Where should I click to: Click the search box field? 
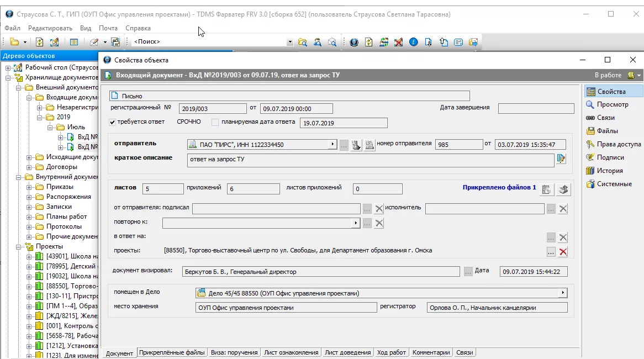[209, 42]
